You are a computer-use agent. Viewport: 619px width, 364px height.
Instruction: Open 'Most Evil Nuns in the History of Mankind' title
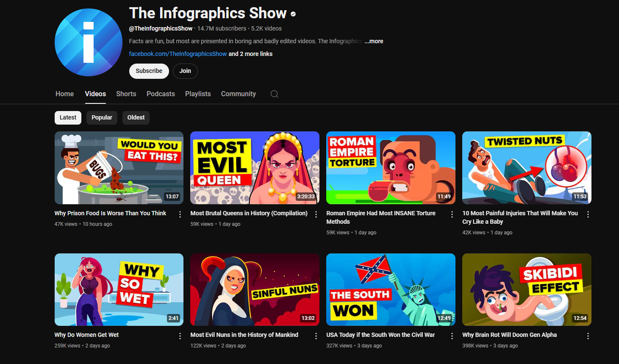point(244,335)
